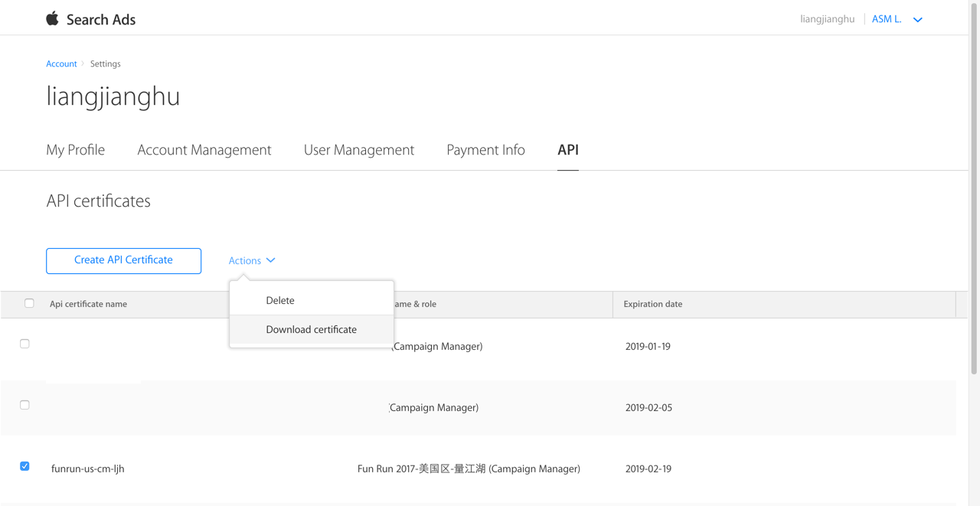Select the API tab

(567, 150)
